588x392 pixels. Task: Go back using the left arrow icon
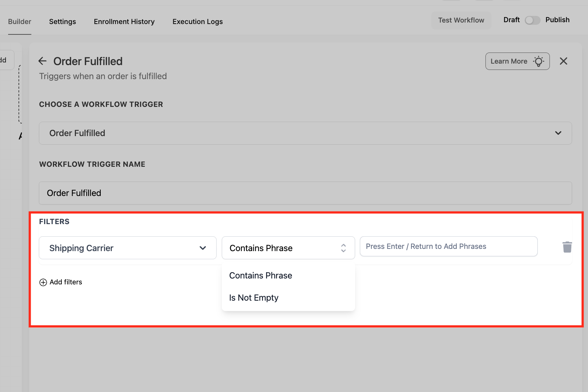pos(43,61)
